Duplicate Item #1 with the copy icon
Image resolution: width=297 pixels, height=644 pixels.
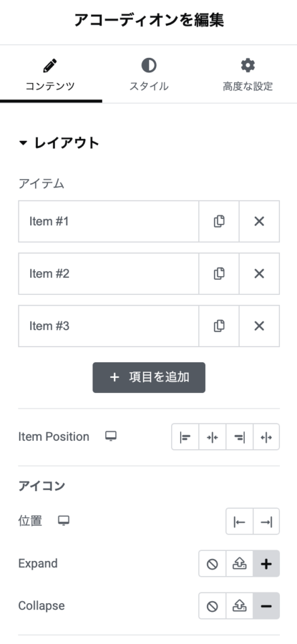pos(219,221)
